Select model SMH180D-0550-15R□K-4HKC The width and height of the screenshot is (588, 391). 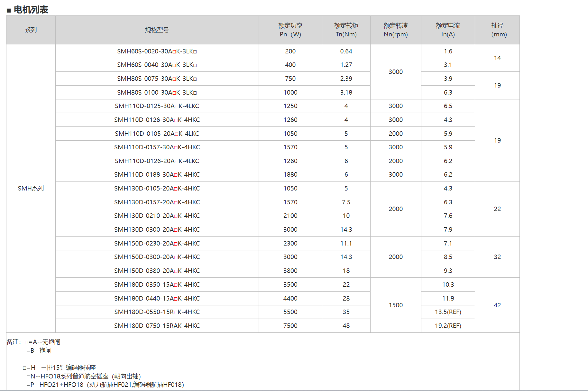(157, 312)
